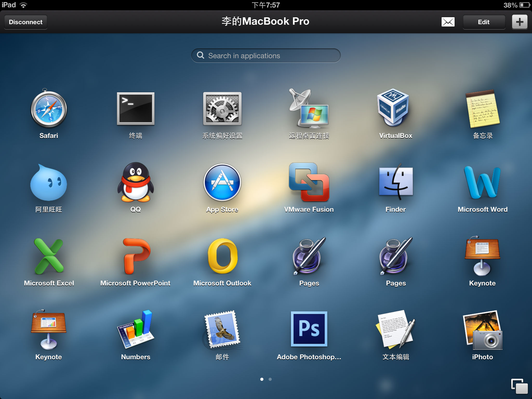The width and height of the screenshot is (532, 399).
Task: Click the Search in applications field
Action: (x=266, y=56)
